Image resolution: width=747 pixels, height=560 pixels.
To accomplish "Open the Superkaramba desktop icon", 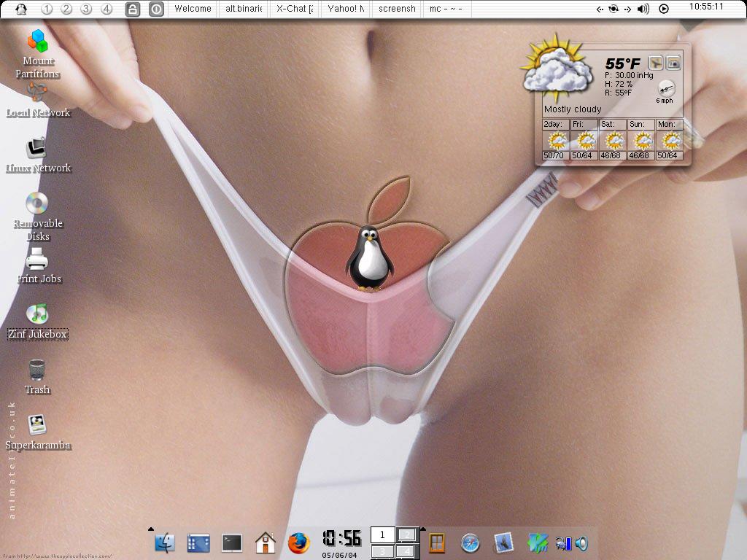I will point(36,425).
